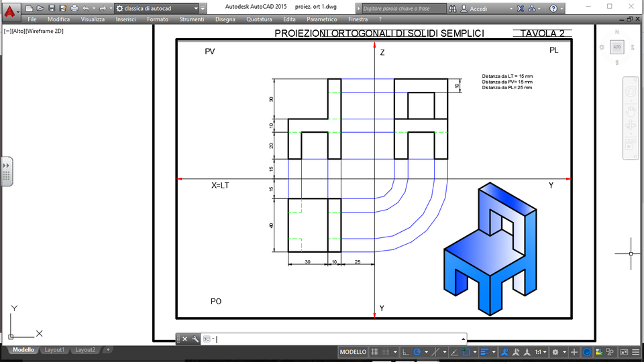Toggle the grid display in status bar
644x362 pixels.
point(374,352)
